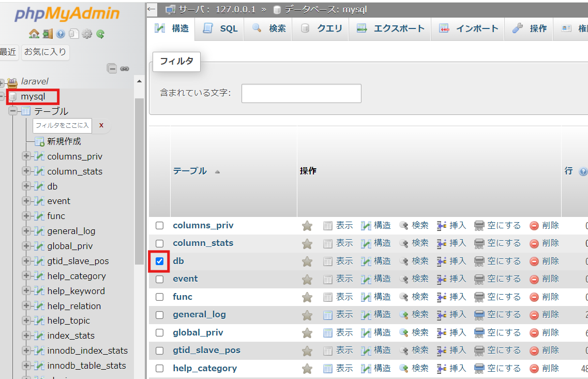Click the 含まれている文字 filter input field

coord(301,94)
